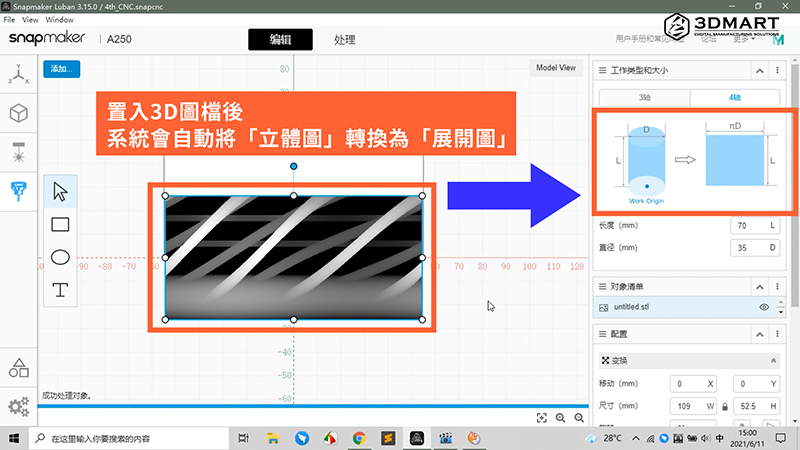The height and width of the screenshot is (450, 800).
Task: Open settings gear in left sidebar
Action: [19, 406]
